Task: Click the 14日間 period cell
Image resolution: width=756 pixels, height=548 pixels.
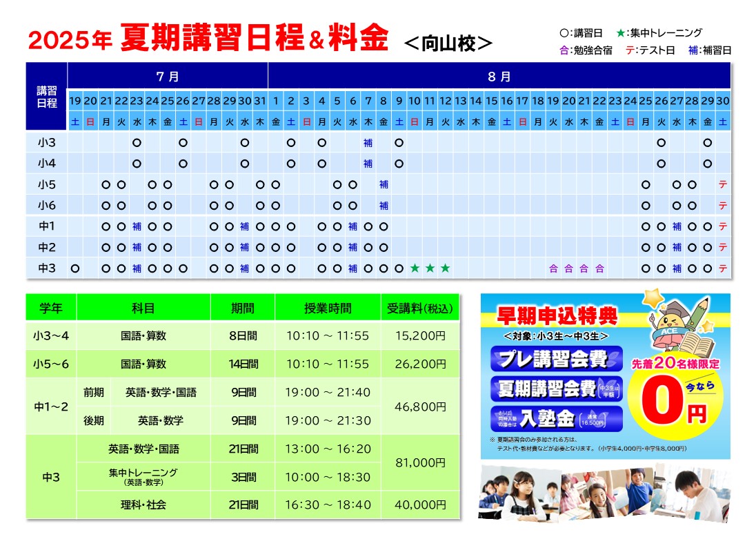Action: [243, 364]
